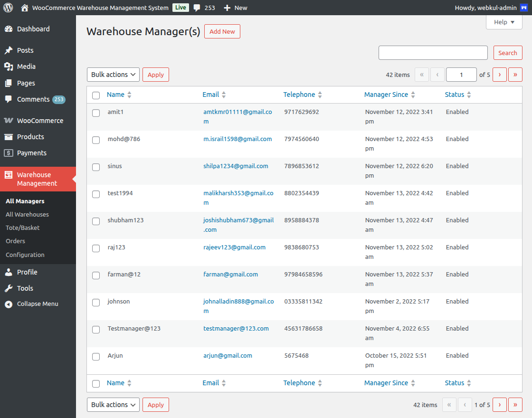The image size is (532, 418).
Task: Sort by Telephone using header arrows
Action: point(320,95)
